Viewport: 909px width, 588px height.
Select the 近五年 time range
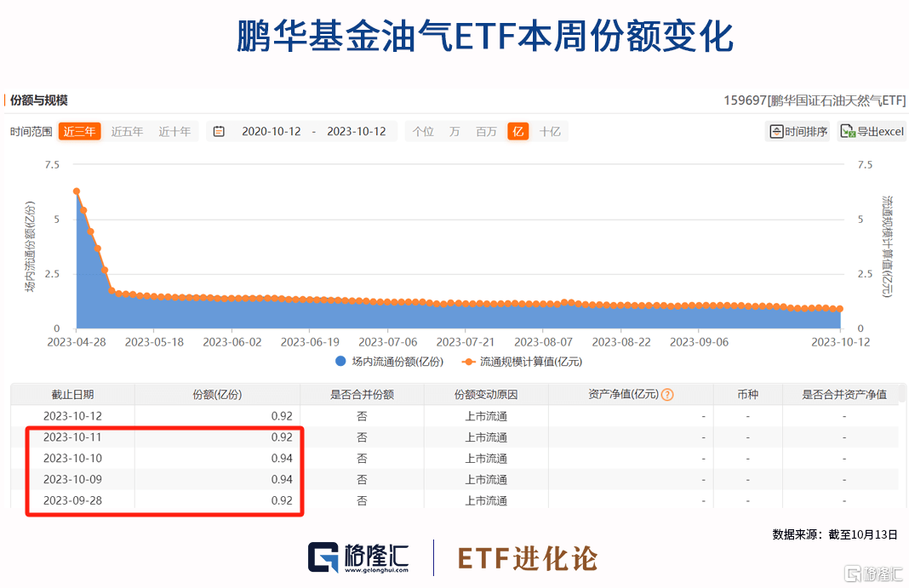click(x=127, y=132)
